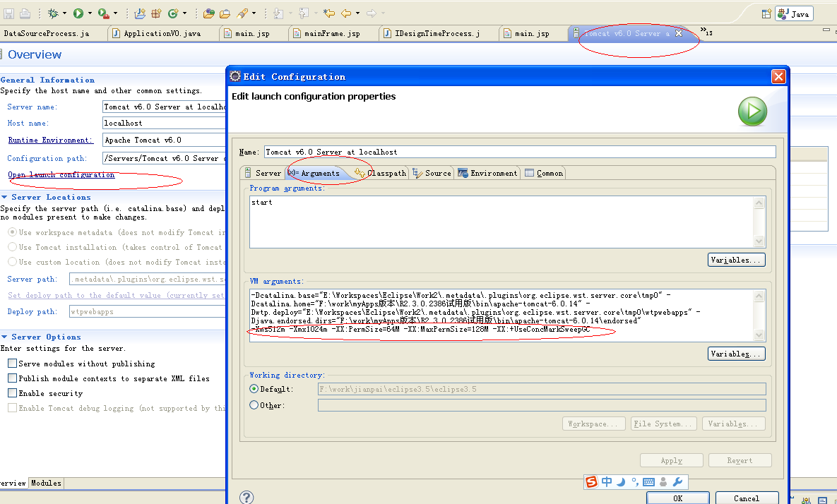Viewport: 837px width, 504px height.
Task: Switch to the Server tab in dialog
Action: [262, 173]
